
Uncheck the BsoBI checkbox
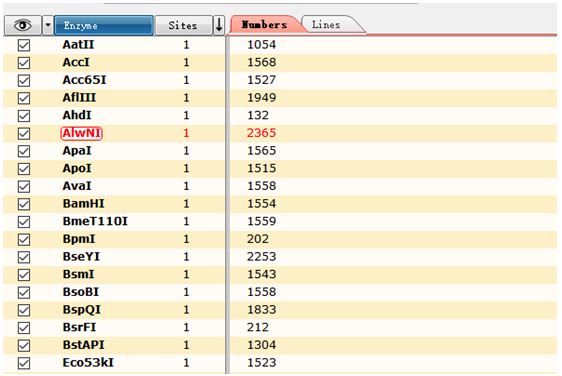point(24,292)
